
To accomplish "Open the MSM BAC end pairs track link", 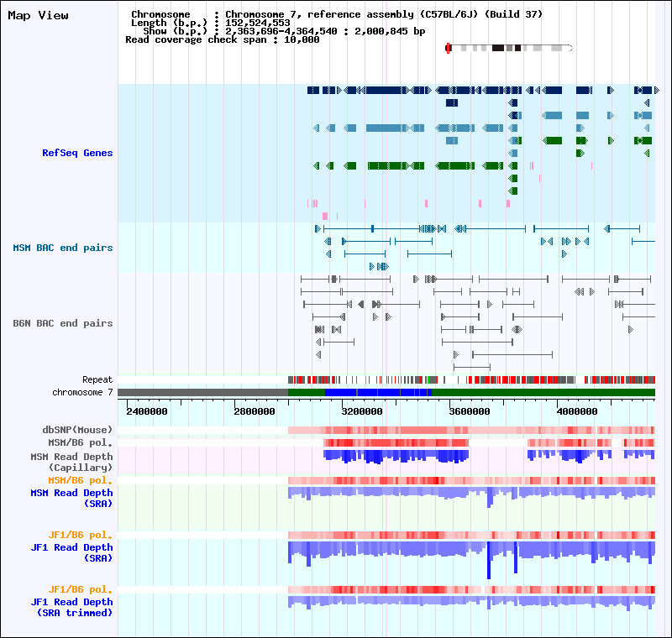I will (x=62, y=248).
